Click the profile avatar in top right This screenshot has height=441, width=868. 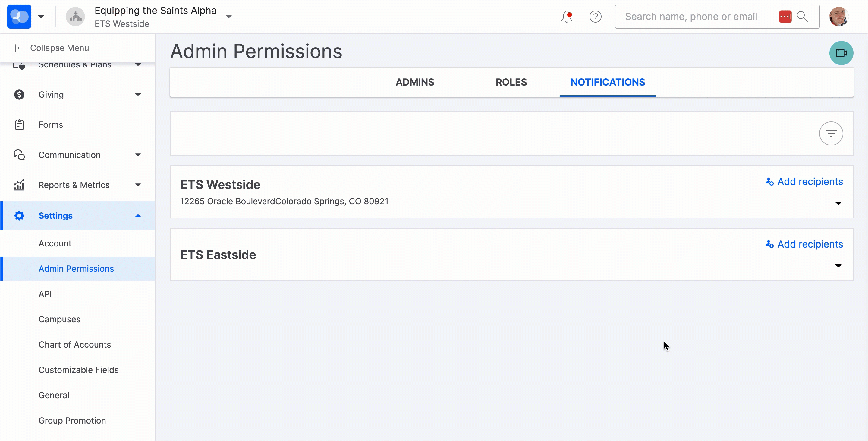click(839, 16)
